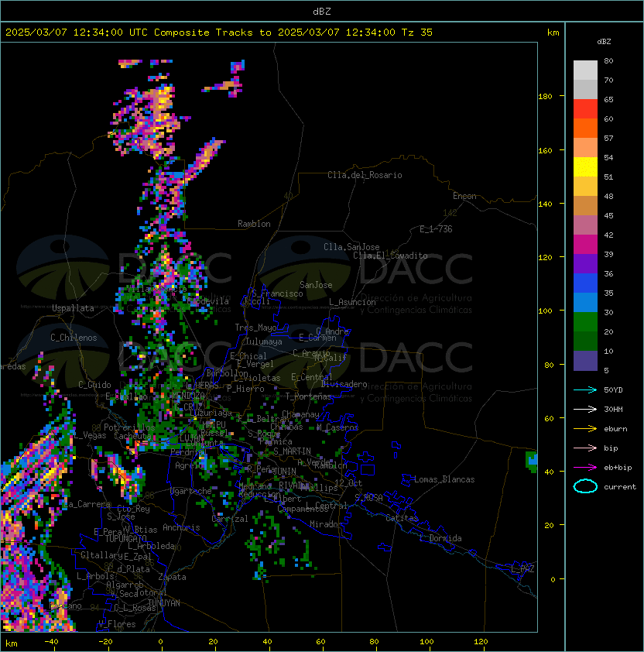Viewport: 644px width, 652px height.
Task: Click the cyan 50YD arrow in legend
Action: (x=585, y=390)
